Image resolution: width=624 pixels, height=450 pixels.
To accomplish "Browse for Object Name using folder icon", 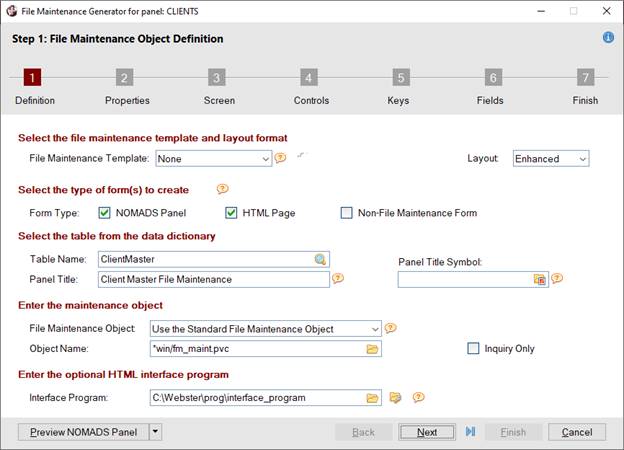I will tap(372, 348).
